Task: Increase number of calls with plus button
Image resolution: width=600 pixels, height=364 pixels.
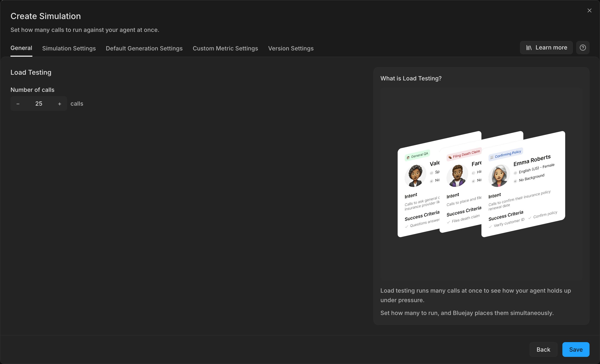Action: coord(60,104)
